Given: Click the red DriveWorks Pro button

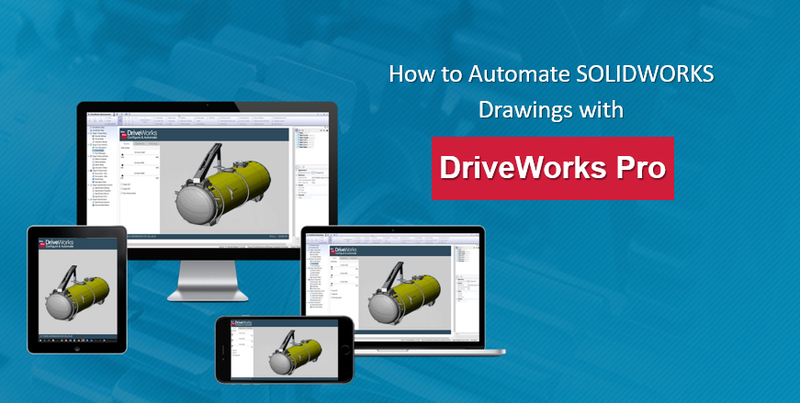Looking at the screenshot, I should point(552,168).
